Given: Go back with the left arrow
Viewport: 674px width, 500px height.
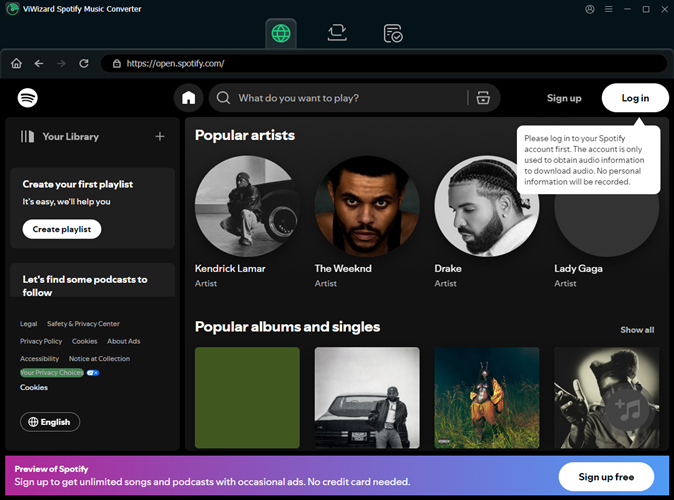Looking at the screenshot, I should click(39, 63).
